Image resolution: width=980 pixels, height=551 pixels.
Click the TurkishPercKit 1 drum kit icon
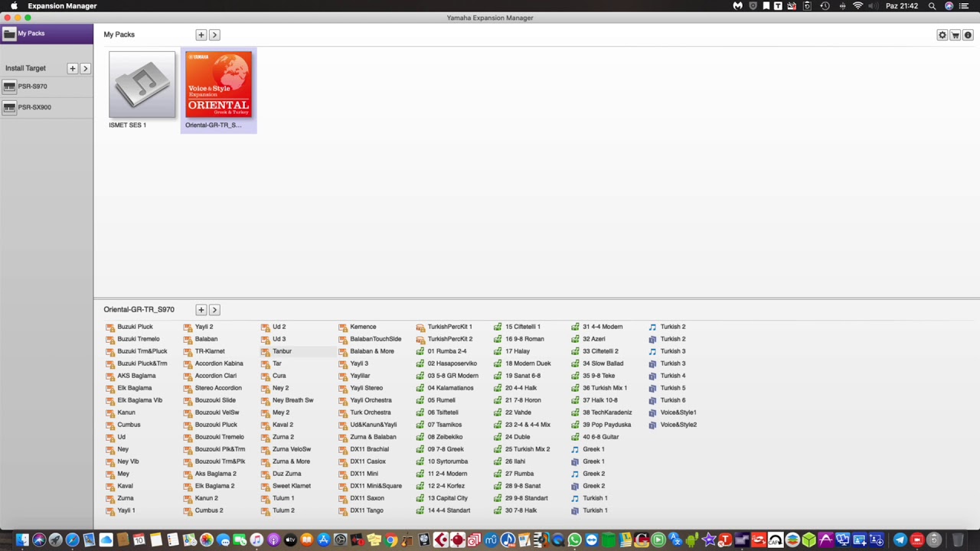pyautogui.click(x=420, y=327)
